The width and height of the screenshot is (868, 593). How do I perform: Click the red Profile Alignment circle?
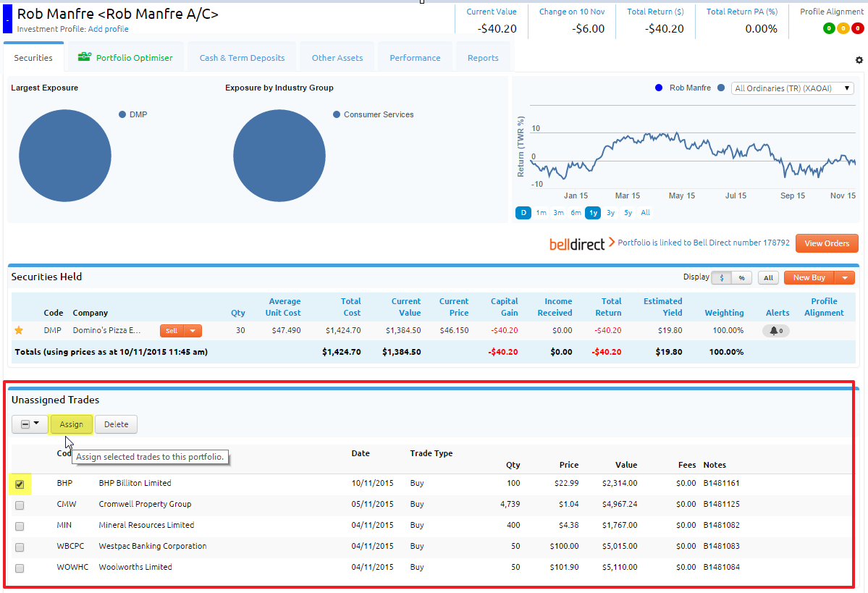(x=857, y=28)
